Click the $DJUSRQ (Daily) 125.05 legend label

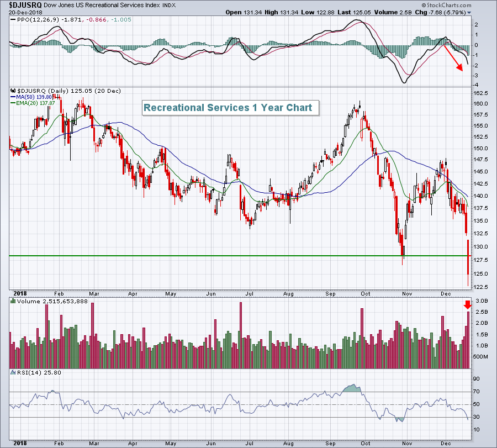pyautogui.click(x=69, y=91)
